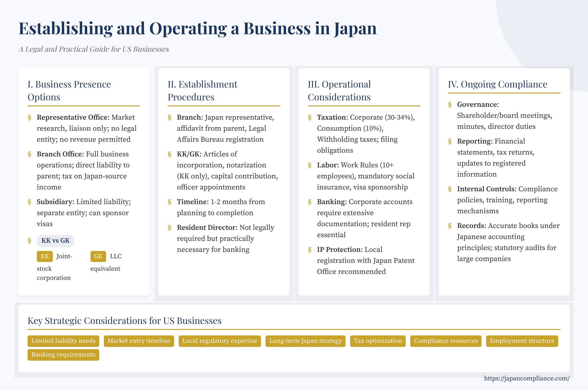
Task: Click the gold KK badge
Action: [45, 256]
